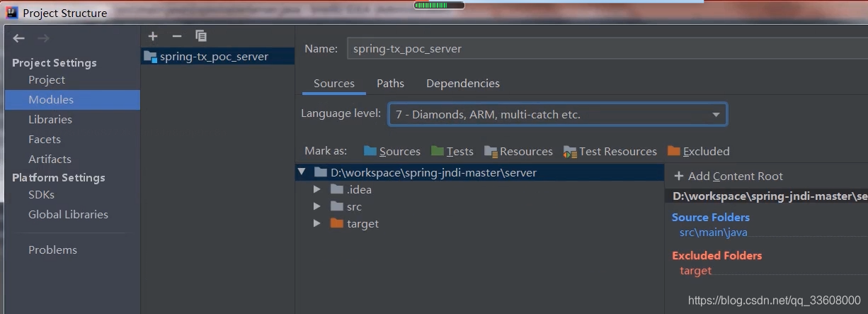The image size is (868, 314).
Task: Open Problems section
Action: point(52,250)
